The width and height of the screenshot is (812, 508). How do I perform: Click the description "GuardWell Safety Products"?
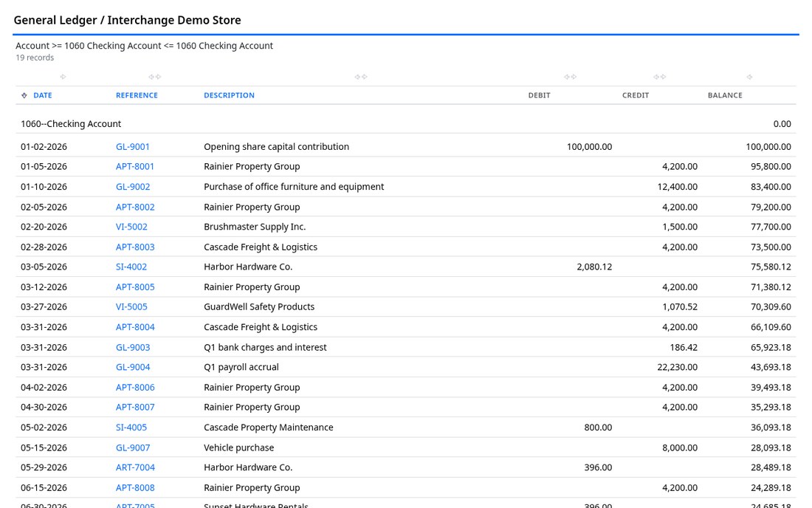pos(259,306)
